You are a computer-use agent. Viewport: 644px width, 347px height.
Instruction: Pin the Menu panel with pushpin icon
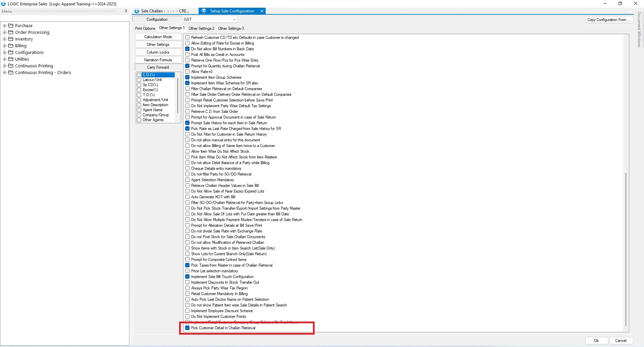point(126,11)
